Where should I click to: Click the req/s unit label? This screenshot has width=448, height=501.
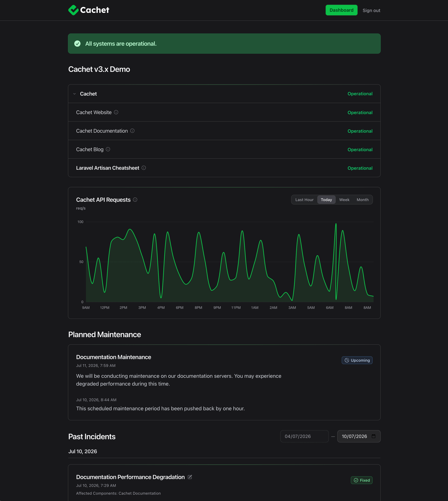(81, 208)
